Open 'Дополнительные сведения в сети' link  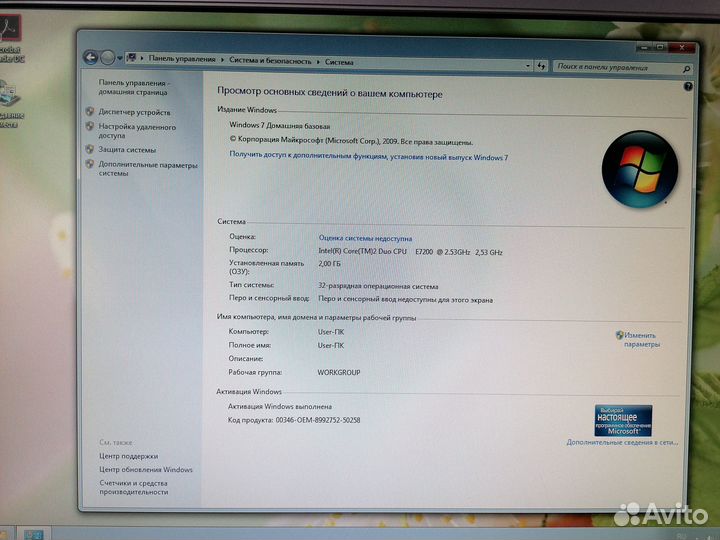622,442
